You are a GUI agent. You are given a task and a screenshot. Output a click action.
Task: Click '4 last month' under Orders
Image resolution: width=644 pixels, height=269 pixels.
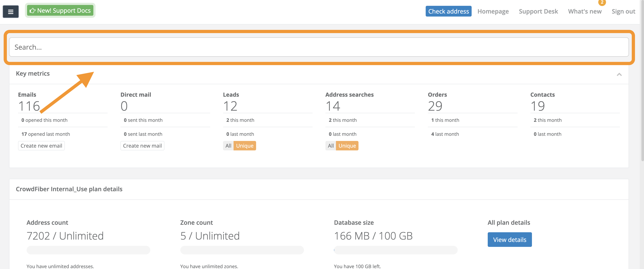pyautogui.click(x=445, y=134)
